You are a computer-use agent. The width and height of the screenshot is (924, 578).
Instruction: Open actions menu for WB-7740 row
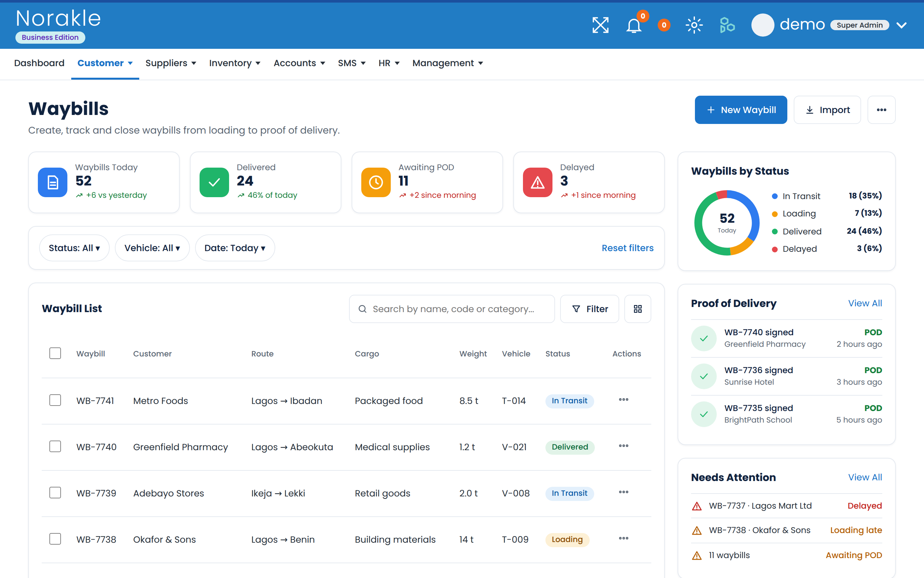point(623,446)
